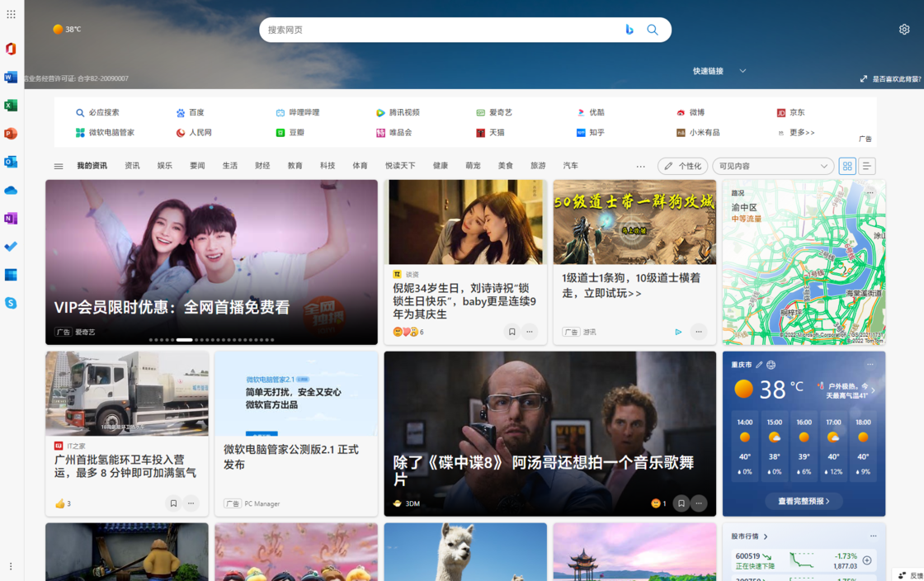
Task: Switch feed to grid view layout
Action: tap(847, 166)
